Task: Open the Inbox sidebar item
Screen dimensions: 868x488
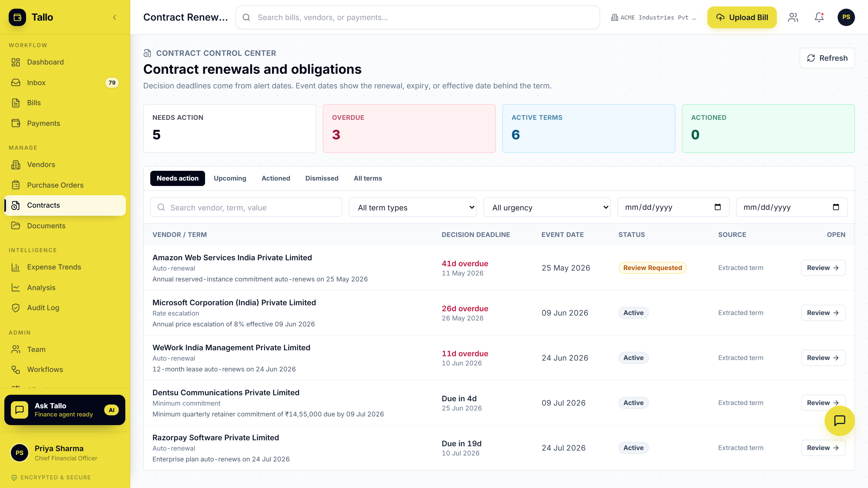Action: coord(65,82)
